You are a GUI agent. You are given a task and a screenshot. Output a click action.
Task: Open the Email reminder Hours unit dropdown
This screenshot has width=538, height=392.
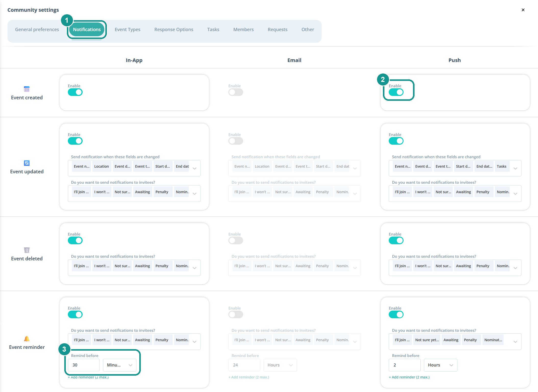pyautogui.click(x=280, y=365)
